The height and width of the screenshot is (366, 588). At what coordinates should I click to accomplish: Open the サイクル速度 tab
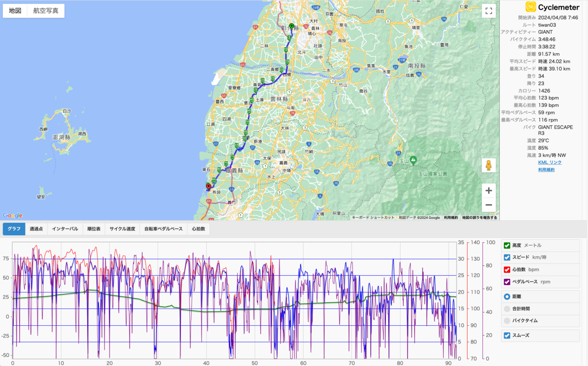pyautogui.click(x=123, y=229)
